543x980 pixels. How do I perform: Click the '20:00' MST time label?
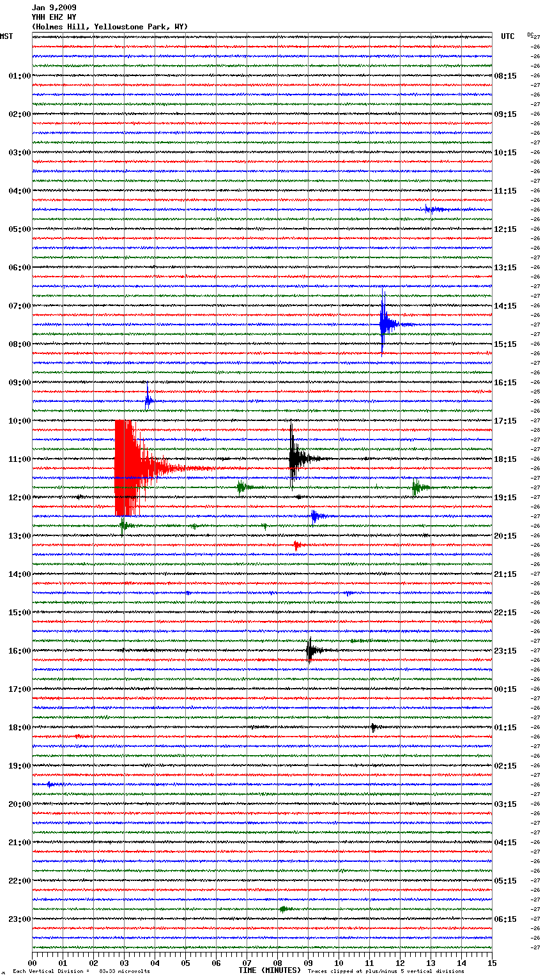pos(19,804)
